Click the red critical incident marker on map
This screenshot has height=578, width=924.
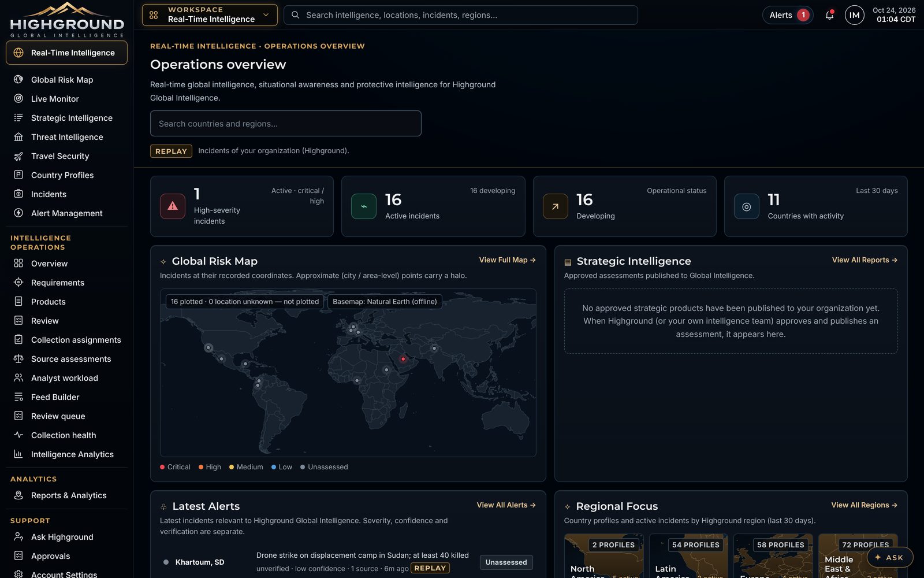click(x=403, y=359)
